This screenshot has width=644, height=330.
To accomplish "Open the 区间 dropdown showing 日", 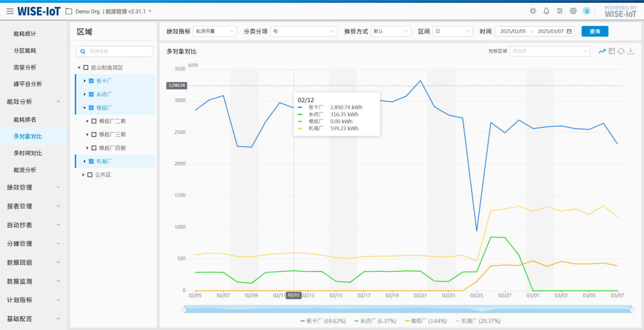I will coord(453,31).
